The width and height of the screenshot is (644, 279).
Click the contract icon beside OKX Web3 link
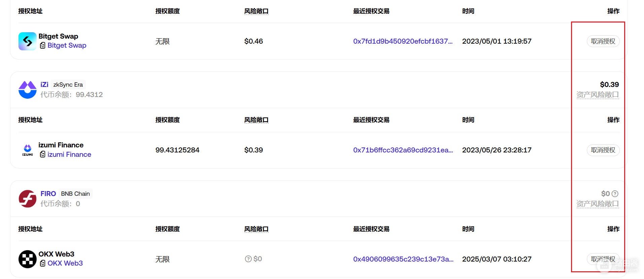[42, 263]
